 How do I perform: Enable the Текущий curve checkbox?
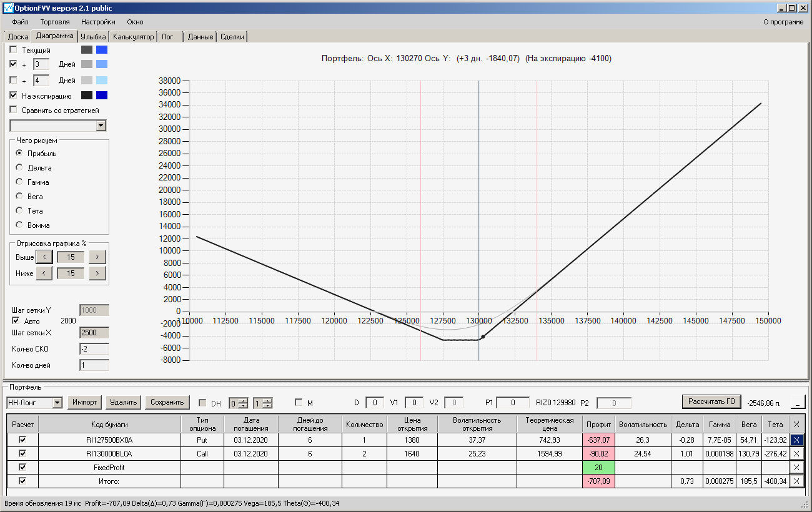click(x=13, y=50)
